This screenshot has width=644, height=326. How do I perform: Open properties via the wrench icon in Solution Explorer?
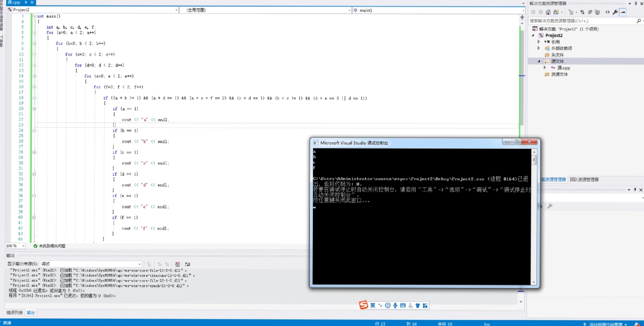615,12
